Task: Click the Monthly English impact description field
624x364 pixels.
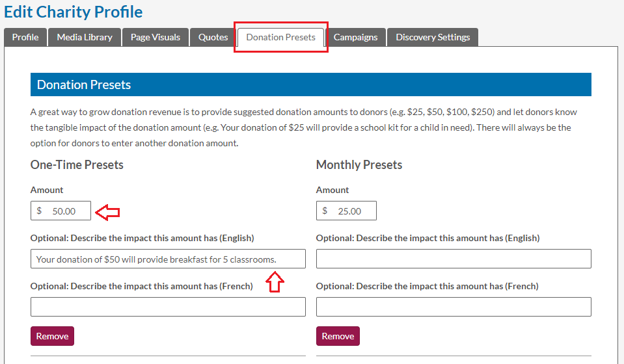Action: coord(454,259)
